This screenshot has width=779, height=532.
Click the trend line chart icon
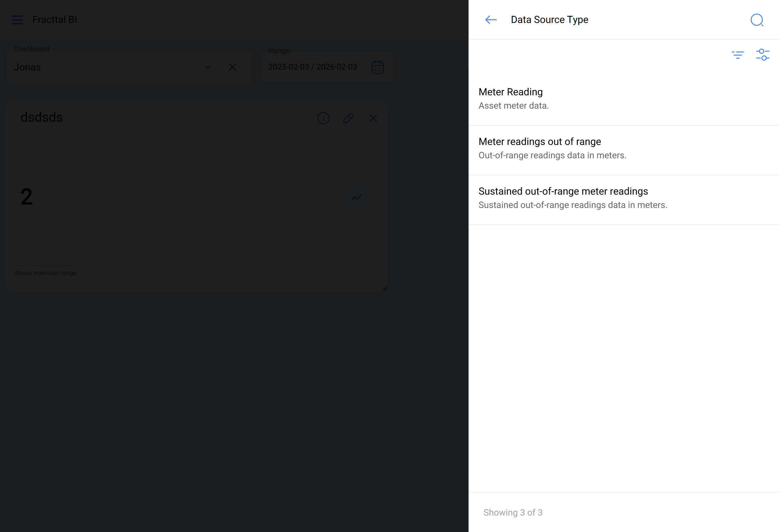click(x=356, y=197)
